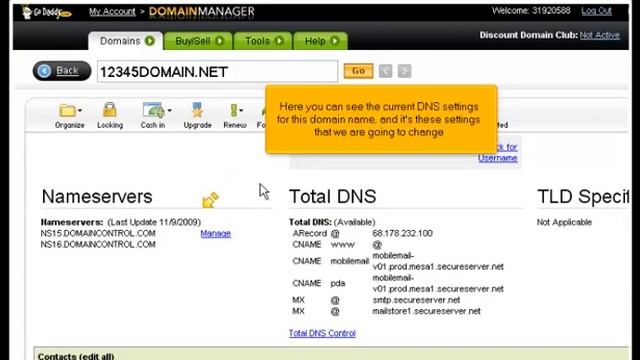Click the Contacts (edit all) heading
Screen dimensions: 640x360
pyautogui.click(x=76, y=356)
